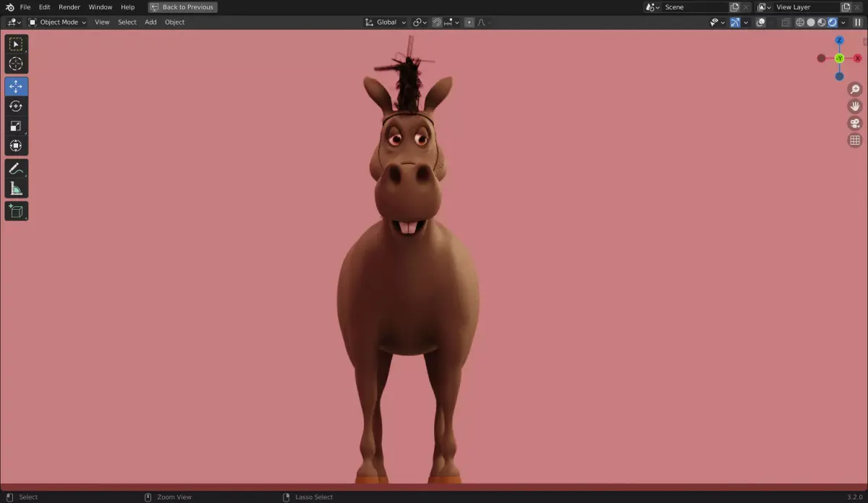This screenshot has height=503, width=868.
Task: Click the Pan view hand icon
Action: (x=855, y=106)
